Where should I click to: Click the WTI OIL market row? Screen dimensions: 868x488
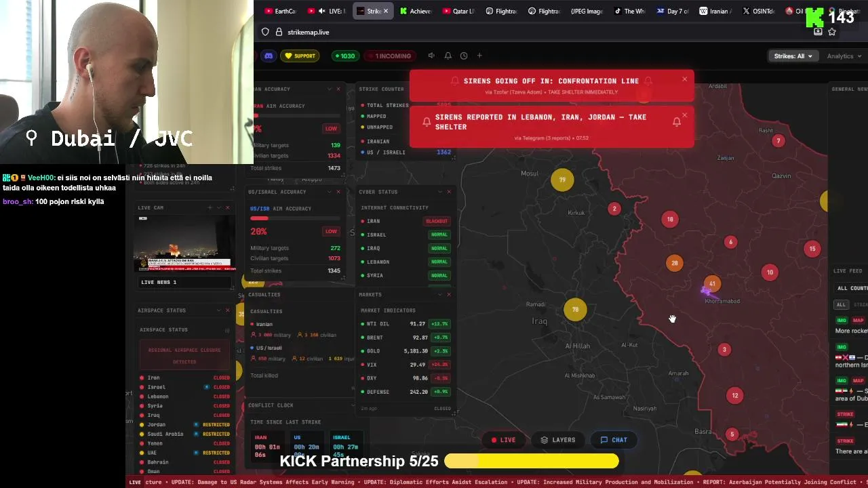(406, 324)
